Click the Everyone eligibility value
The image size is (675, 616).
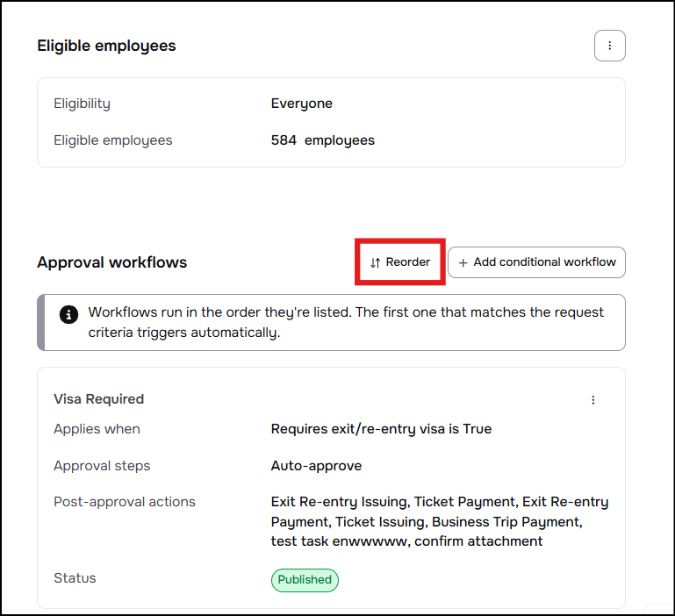pos(301,104)
